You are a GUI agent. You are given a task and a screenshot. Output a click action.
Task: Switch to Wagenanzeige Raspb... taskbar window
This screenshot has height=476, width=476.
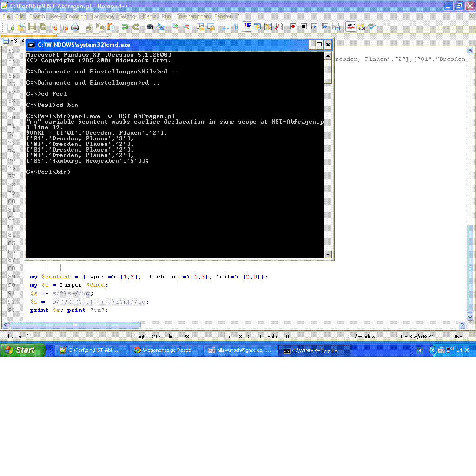(166, 350)
